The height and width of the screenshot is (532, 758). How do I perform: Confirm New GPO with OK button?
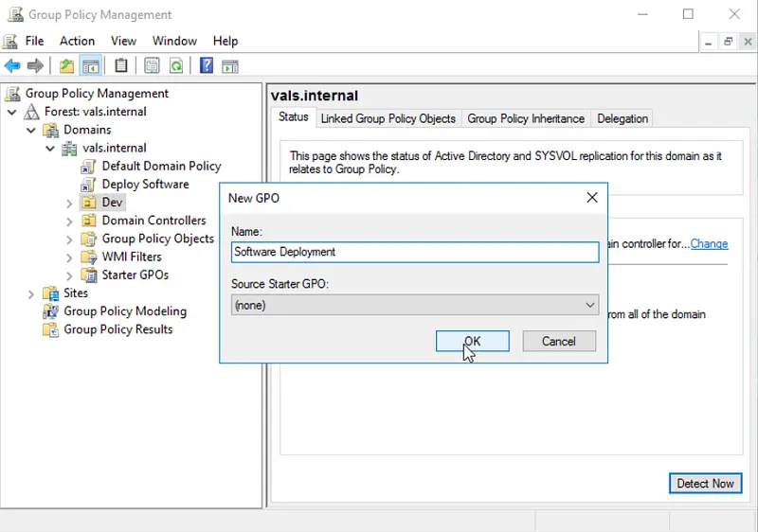472,342
